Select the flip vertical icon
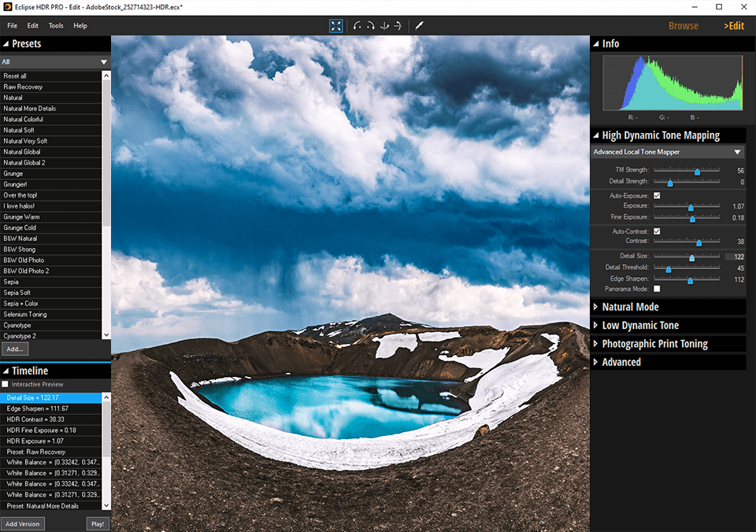Image resolution: width=756 pixels, height=532 pixels. tap(384, 26)
